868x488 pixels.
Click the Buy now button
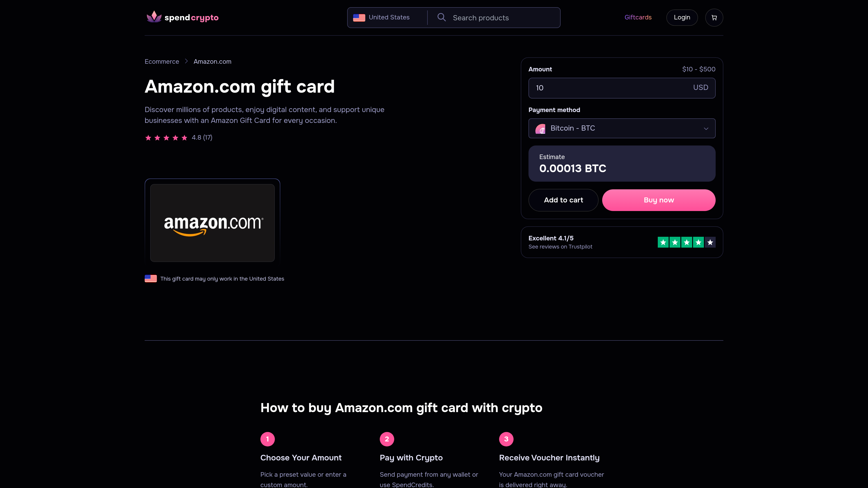pyautogui.click(x=658, y=200)
